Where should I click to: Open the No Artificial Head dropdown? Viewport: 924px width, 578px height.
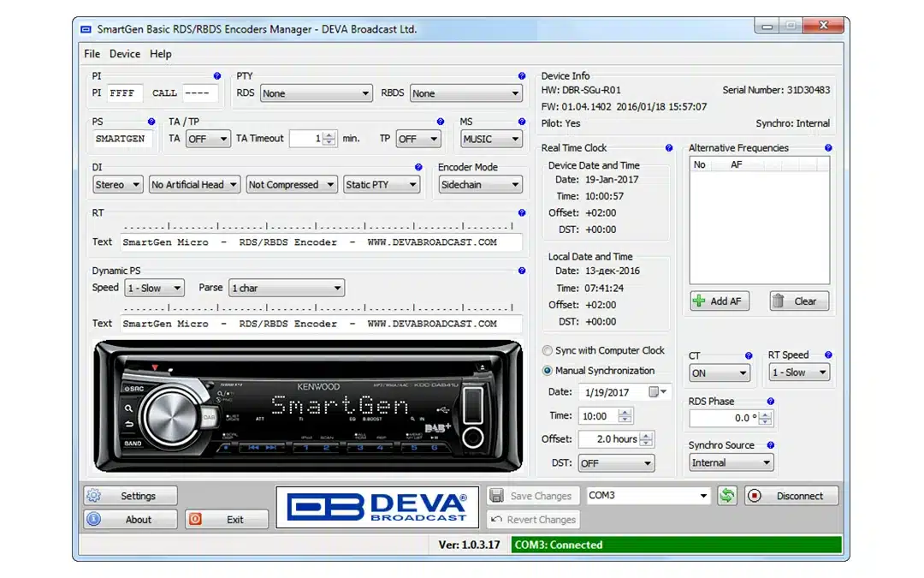194,185
